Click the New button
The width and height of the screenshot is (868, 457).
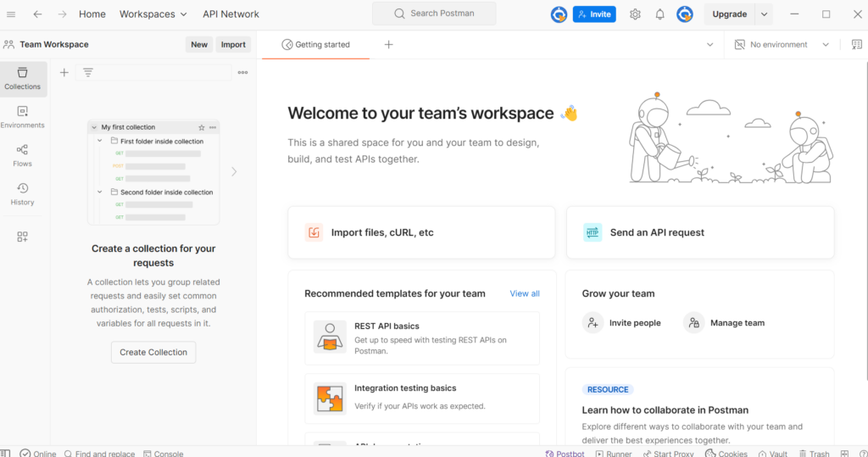[x=199, y=44]
